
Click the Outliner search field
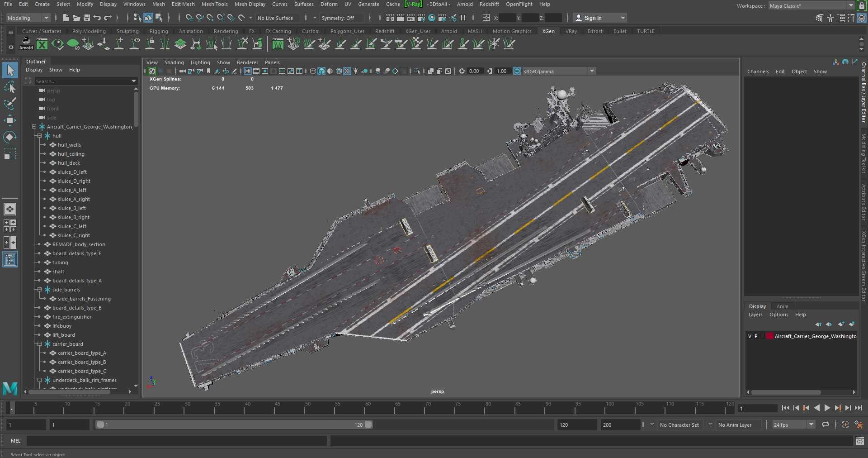coord(86,81)
